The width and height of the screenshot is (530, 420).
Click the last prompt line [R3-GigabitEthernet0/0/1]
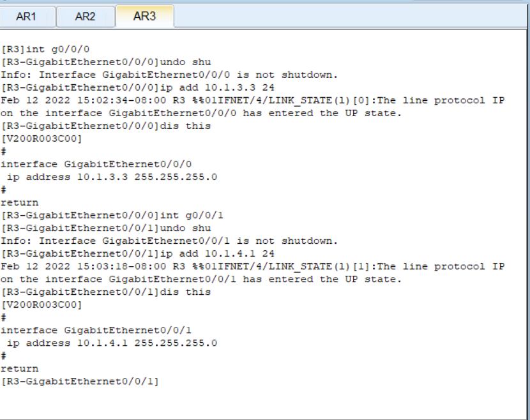coord(80,382)
